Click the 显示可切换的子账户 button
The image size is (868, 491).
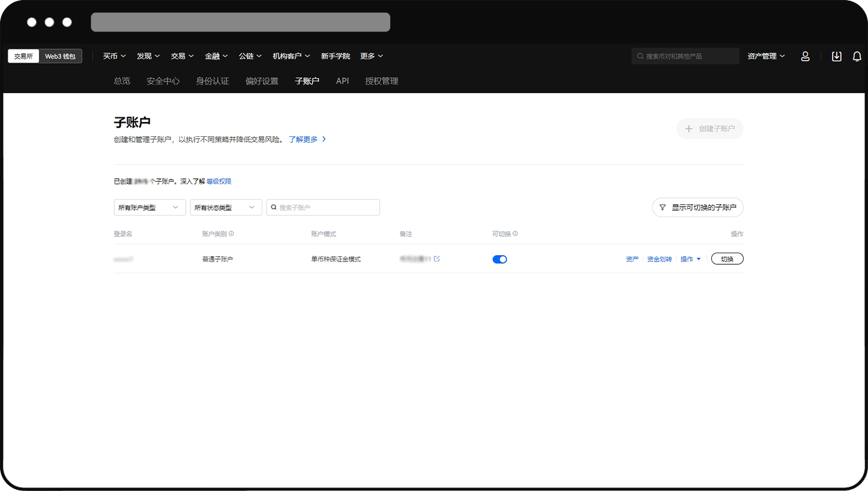(698, 207)
